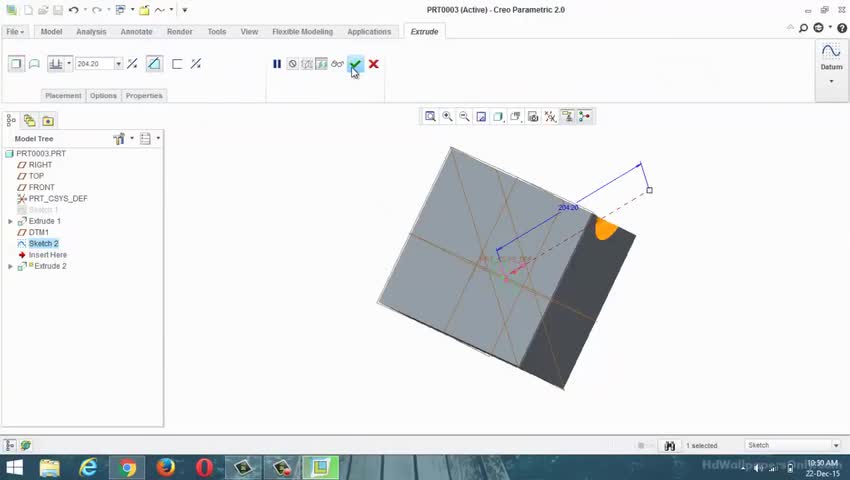Open the customize quick access toolbar dropdown
This screenshot has width=850, height=480.
click(x=184, y=10)
